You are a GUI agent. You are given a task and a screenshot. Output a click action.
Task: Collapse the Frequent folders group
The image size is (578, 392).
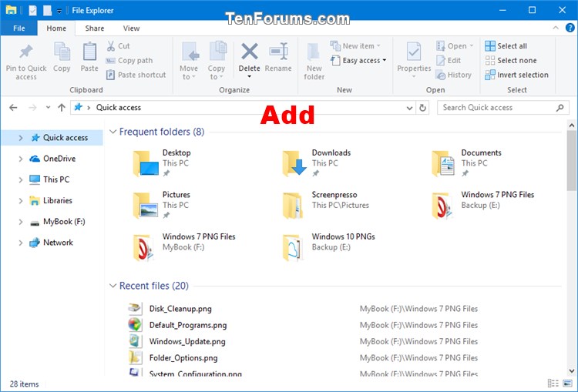113,132
